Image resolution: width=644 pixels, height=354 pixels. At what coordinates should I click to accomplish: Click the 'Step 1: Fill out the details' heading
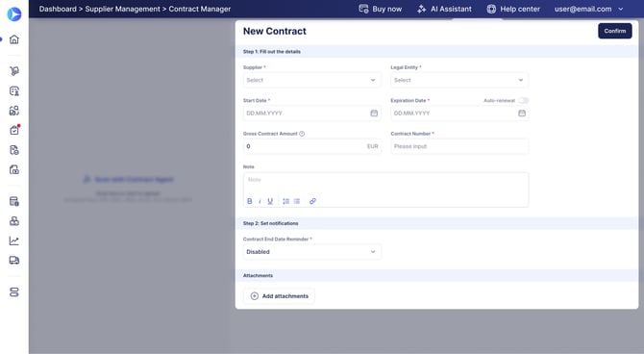pos(271,51)
